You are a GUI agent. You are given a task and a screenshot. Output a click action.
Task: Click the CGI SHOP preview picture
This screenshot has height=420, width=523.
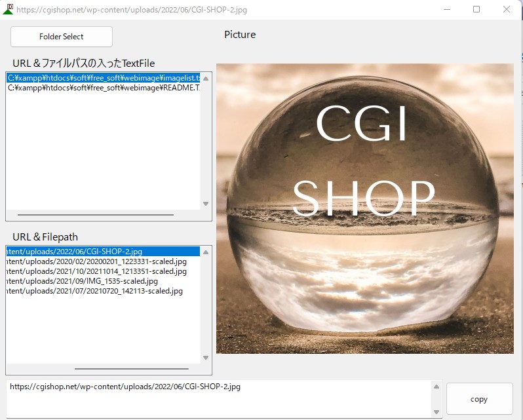(364, 208)
